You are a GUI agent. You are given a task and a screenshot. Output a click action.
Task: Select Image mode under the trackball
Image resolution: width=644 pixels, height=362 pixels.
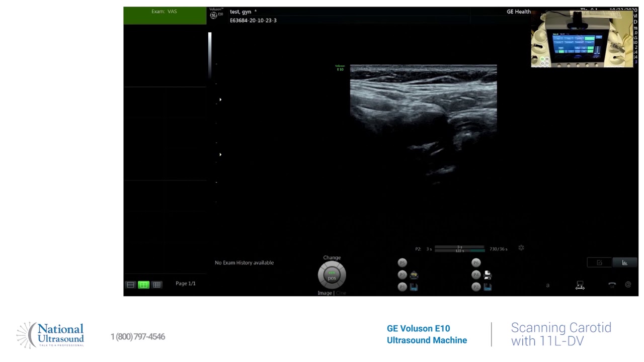tap(325, 293)
